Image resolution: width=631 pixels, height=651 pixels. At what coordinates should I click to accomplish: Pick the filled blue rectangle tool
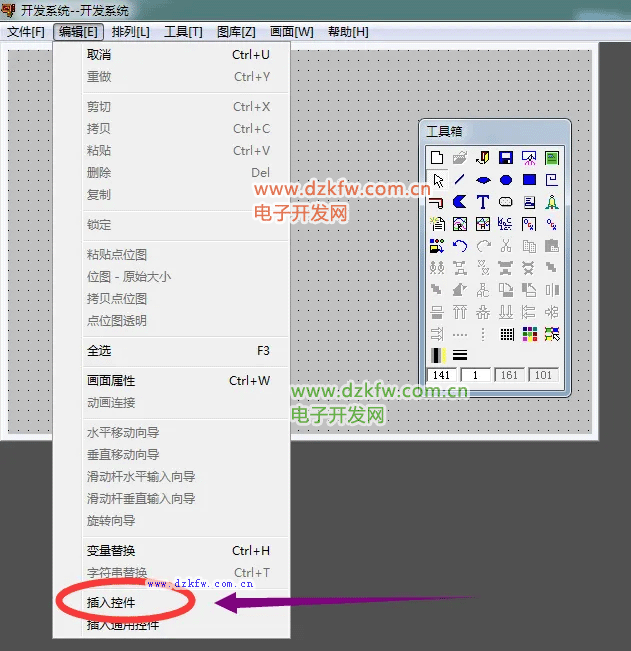(x=529, y=180)
